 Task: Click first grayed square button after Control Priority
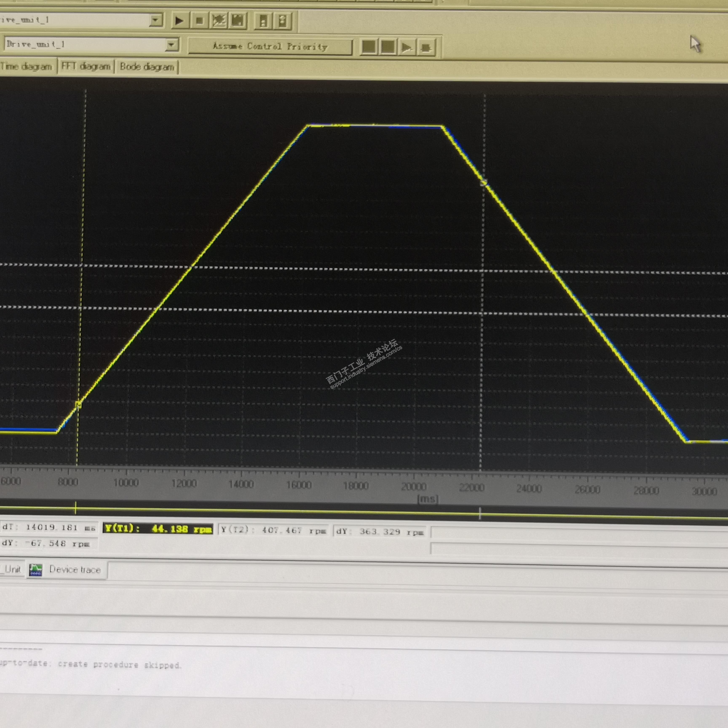[369, 47]
